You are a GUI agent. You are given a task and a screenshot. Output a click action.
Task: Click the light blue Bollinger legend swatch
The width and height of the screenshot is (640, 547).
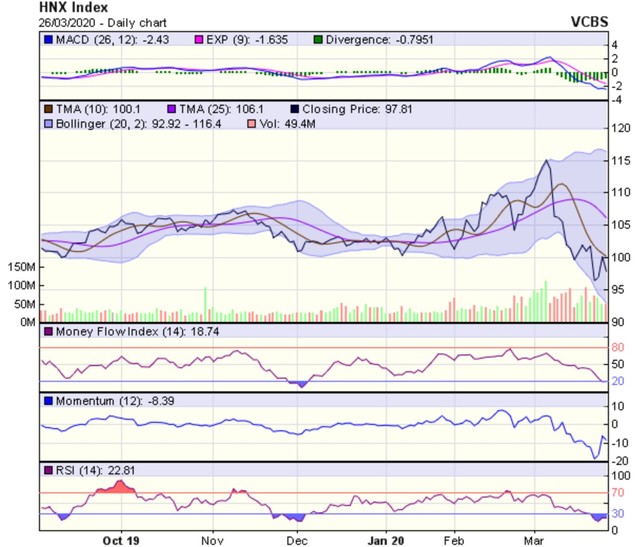pyautogui.click(x=47, y=124)
